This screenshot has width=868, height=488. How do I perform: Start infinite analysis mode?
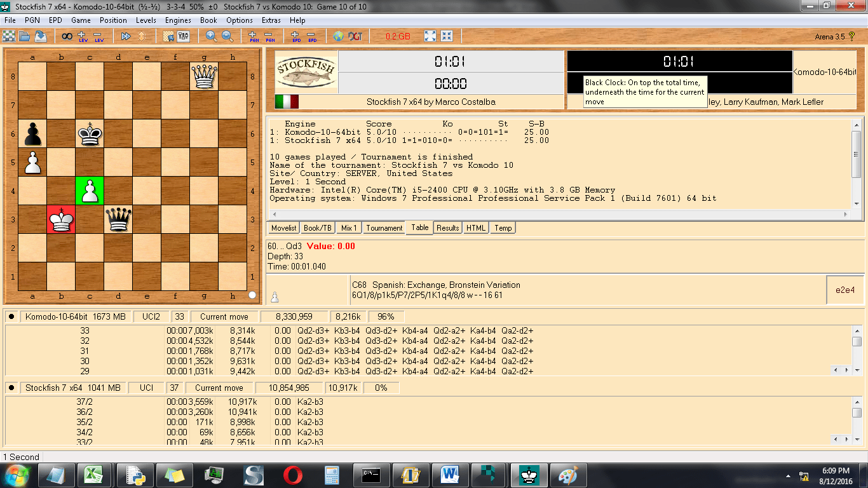coord(66,36)
